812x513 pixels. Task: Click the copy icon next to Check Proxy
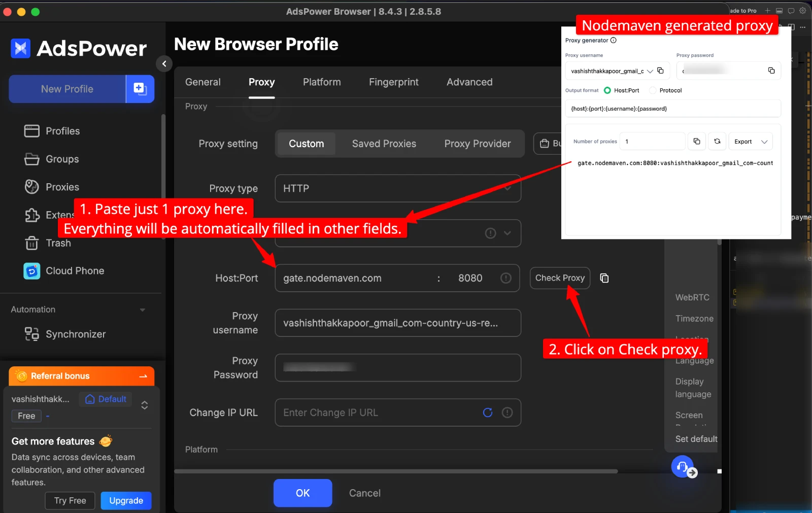604,278
